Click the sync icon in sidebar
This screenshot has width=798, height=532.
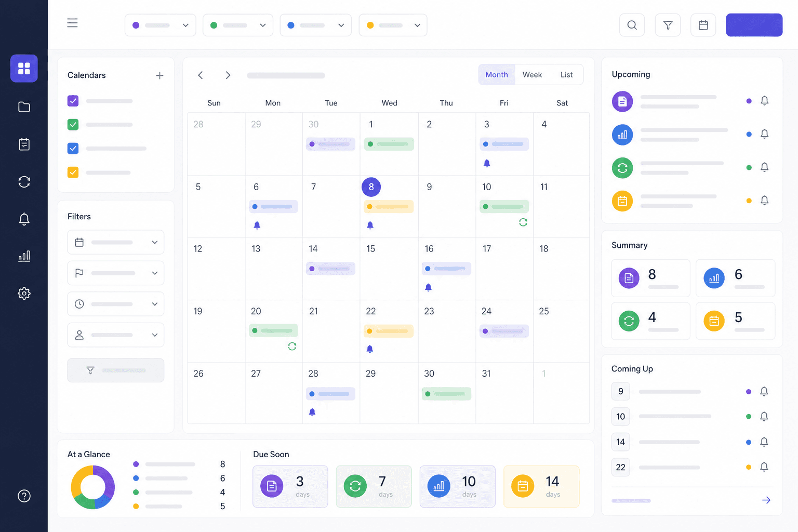coord(24,182)
